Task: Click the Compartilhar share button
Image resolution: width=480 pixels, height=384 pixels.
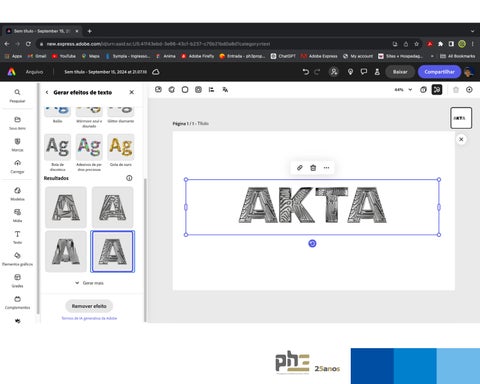Action: point(439,72)
